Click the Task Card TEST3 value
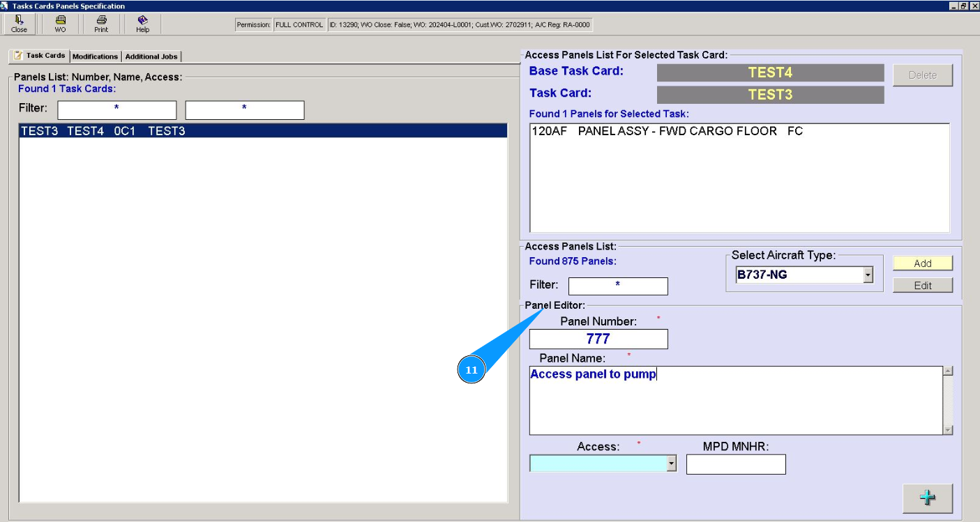980x522 pixels. click(x=770, y=95)
